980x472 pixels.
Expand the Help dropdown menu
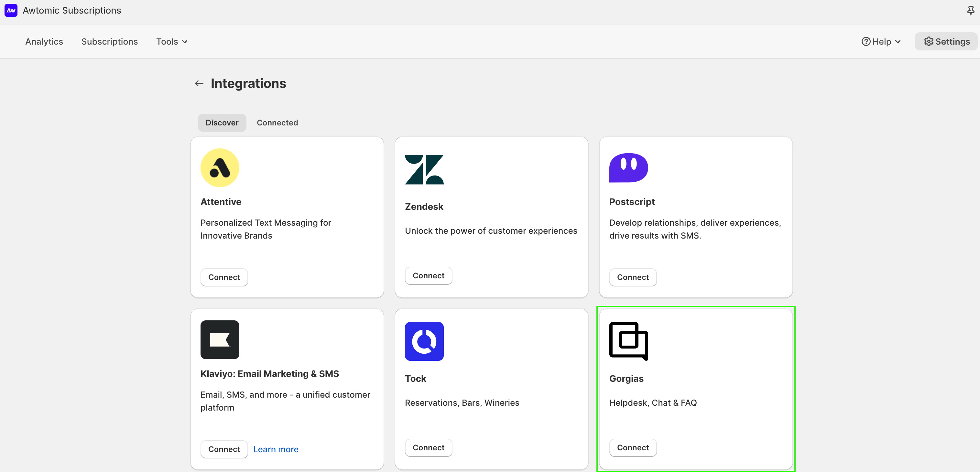[881, 41]
